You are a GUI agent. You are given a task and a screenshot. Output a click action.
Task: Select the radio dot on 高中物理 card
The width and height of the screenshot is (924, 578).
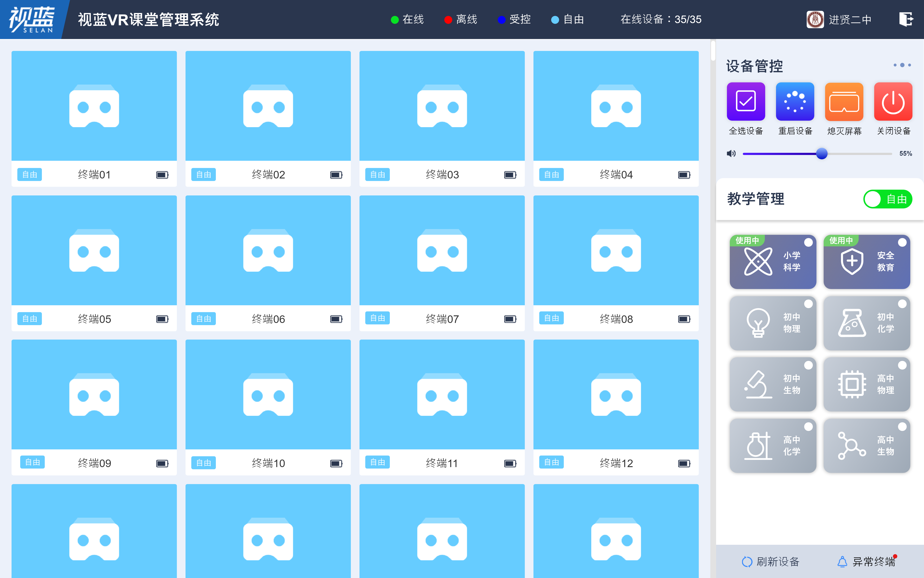click(x=902, y=365)
